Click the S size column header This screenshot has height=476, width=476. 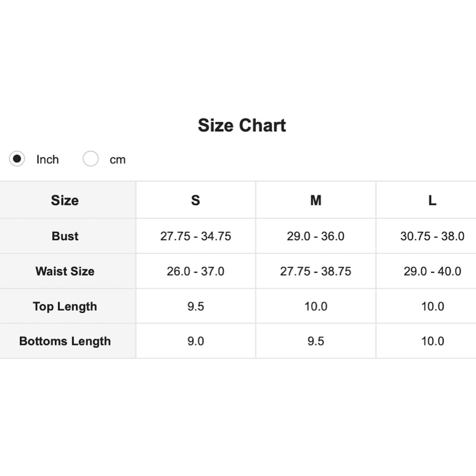tap(196, 200)
